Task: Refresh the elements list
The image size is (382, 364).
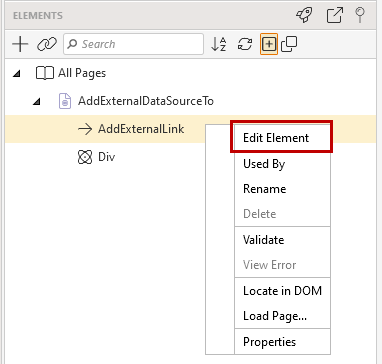Action: [245, 44]
